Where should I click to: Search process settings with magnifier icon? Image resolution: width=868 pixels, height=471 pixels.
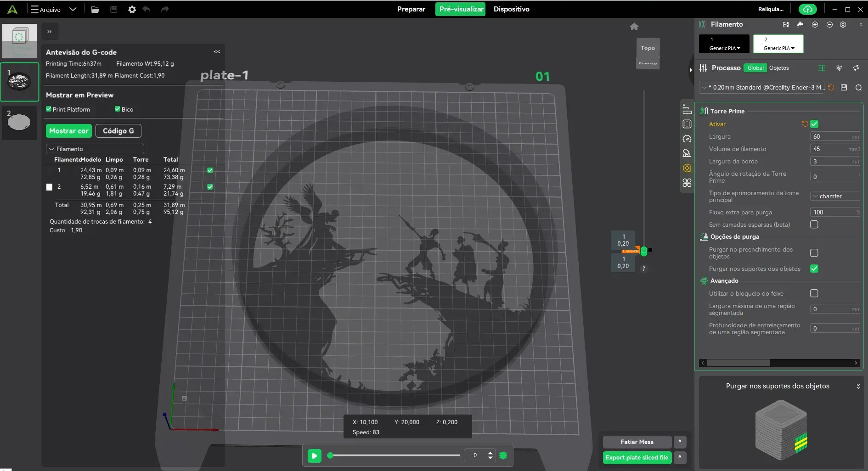[858, 87]
